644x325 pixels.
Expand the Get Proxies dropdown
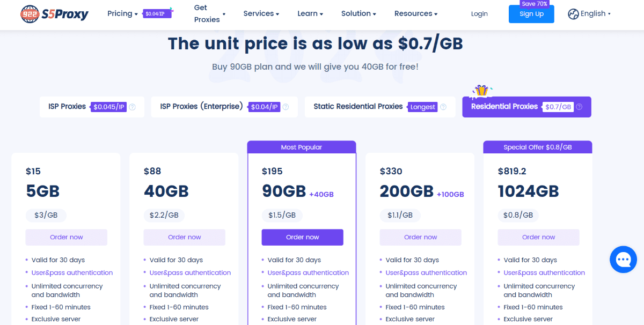[210, 14]
